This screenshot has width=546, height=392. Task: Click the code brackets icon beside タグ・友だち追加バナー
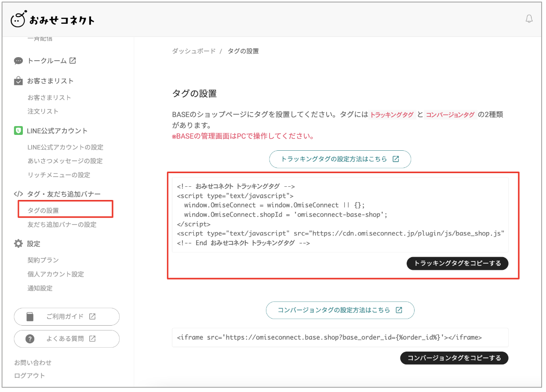point(18,194)
